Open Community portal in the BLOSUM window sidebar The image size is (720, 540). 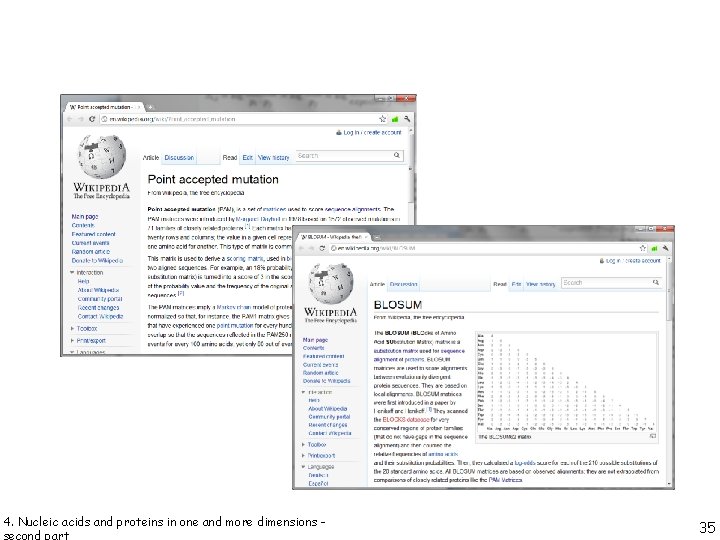point(329,417)
